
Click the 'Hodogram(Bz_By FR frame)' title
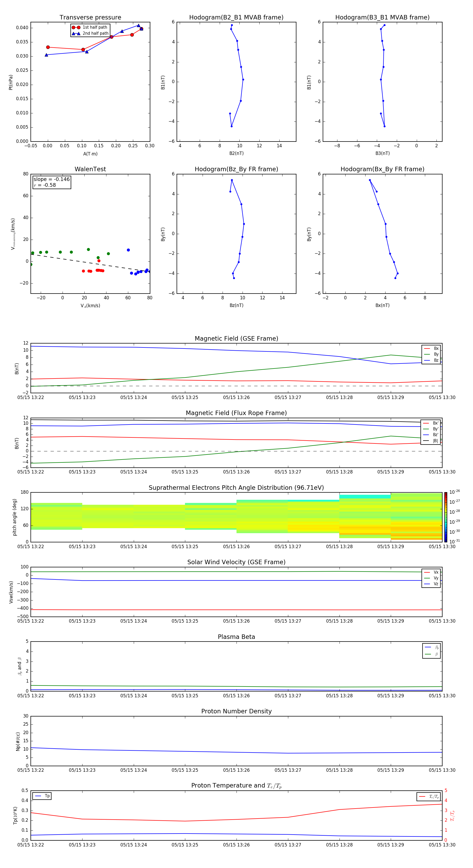tap(236, 169)
